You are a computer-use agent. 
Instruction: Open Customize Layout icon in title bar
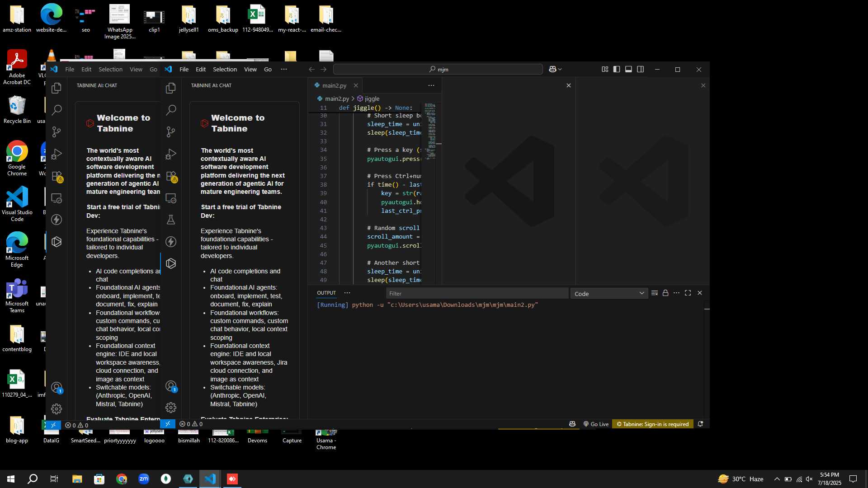click(x=605, y=69)
